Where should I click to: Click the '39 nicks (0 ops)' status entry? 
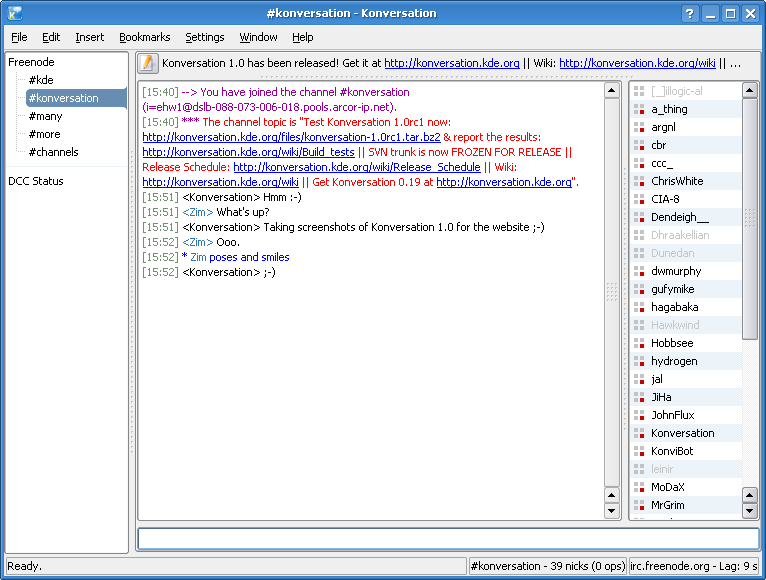tap(548, 566)
